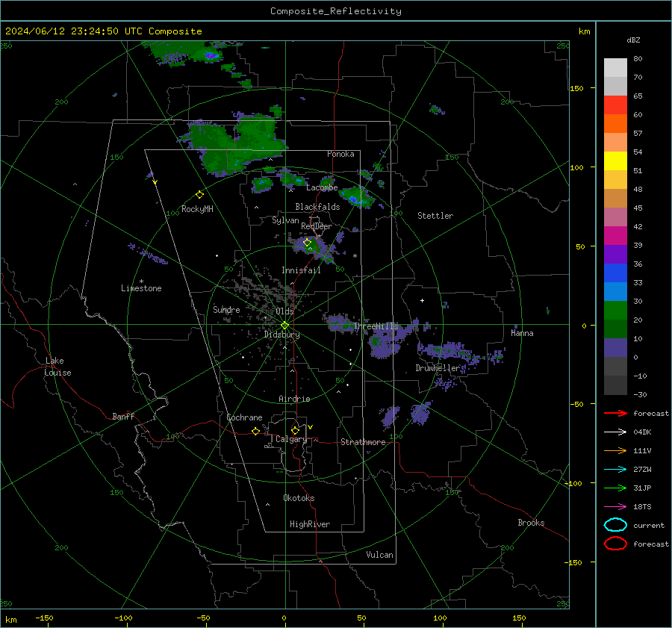Image resolution: width=672 pixels, height=628 pixels.
Task: Click the Didsbury city label
Action: [282, 335]
